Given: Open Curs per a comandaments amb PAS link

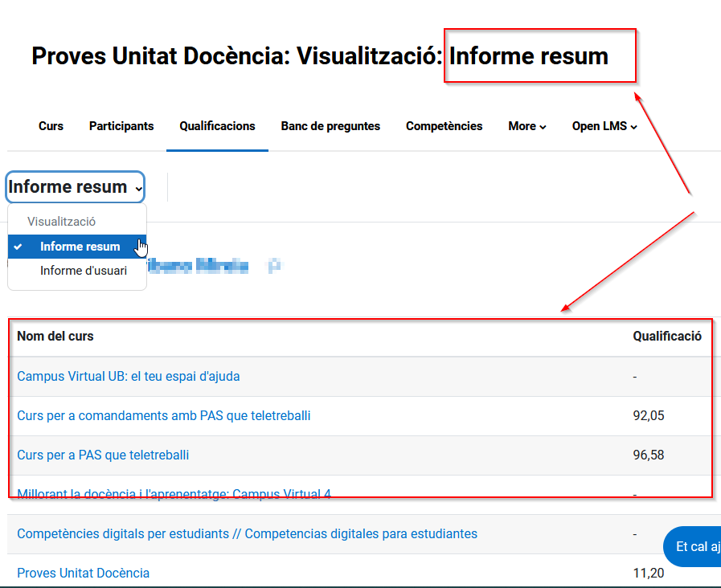Looking at the screenshot, I should [x=163, y=415].
